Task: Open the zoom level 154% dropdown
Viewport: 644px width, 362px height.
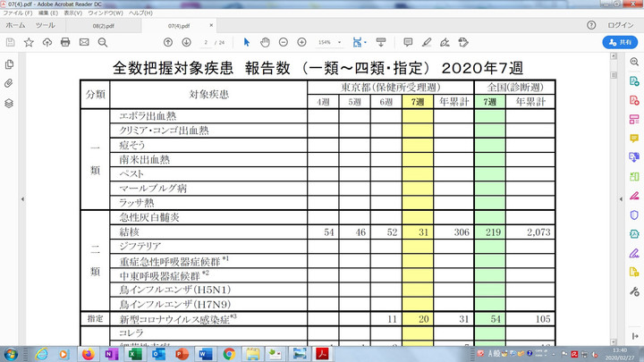Action: [328, 42]
